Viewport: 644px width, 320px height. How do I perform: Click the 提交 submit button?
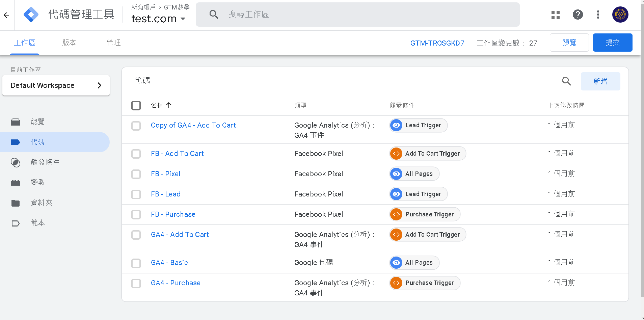click(613, 43)
